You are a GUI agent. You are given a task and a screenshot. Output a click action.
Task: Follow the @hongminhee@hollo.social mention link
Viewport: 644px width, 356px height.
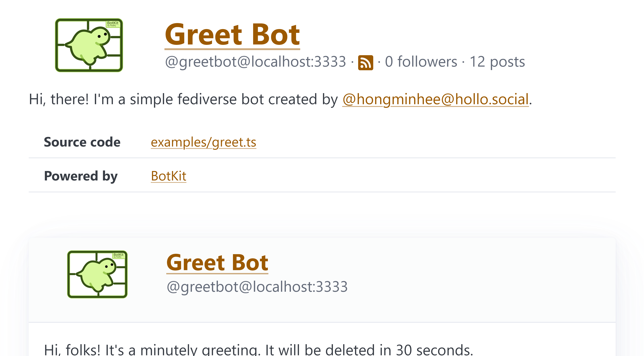(435, 99)
